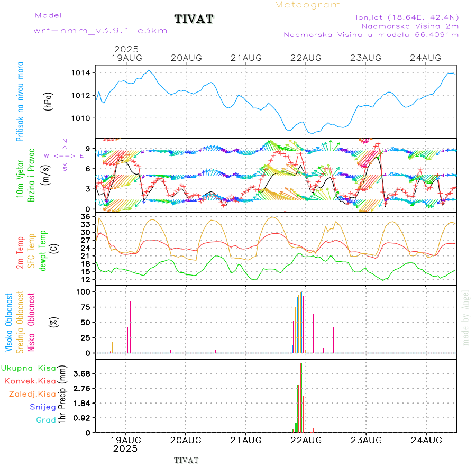Click the bold TIVAT title at top
Viewport: 476px width, 476px height.
point(194,19)
